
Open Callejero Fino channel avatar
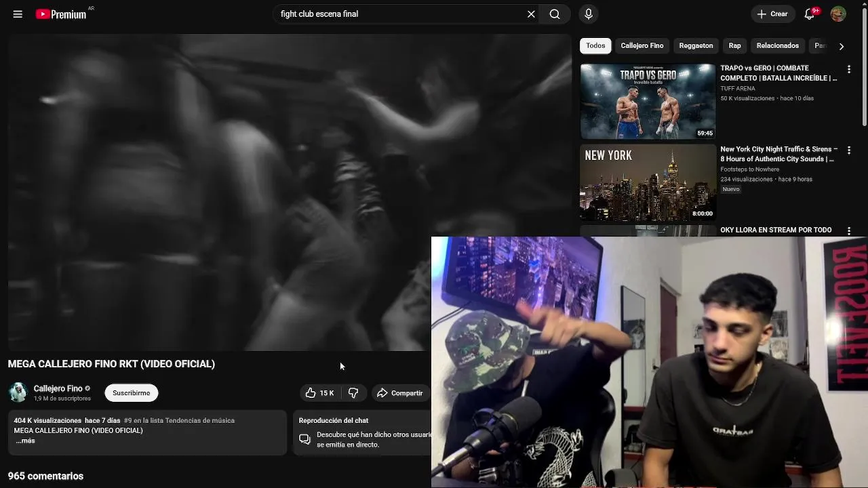coord(18,392)
